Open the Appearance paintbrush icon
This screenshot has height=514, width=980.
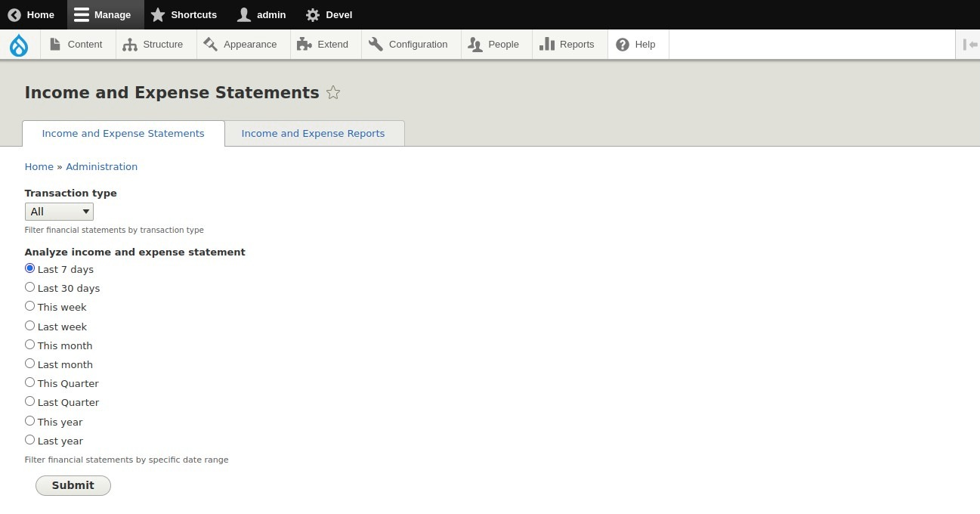click(x=212, y=44)
